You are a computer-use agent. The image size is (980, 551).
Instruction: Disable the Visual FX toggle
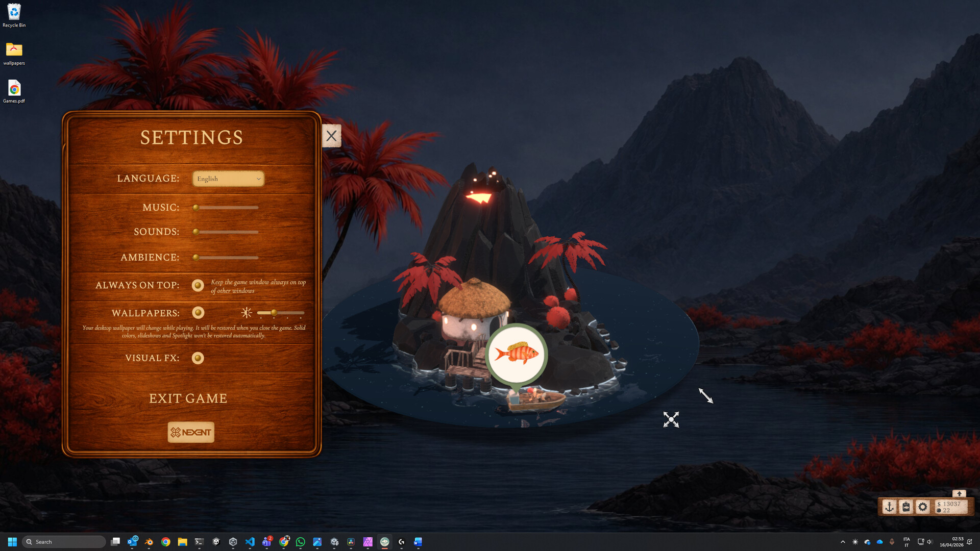point(198,358)
